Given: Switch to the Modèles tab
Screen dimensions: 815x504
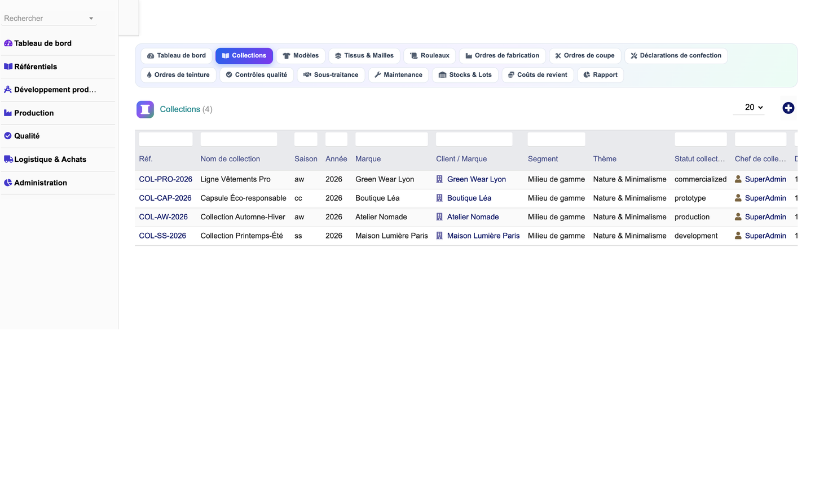Looking at the screenshot, I should [x=301, y=56].
